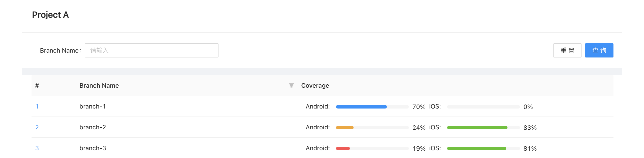Click the Coverage column header

[x=315, y=85]
